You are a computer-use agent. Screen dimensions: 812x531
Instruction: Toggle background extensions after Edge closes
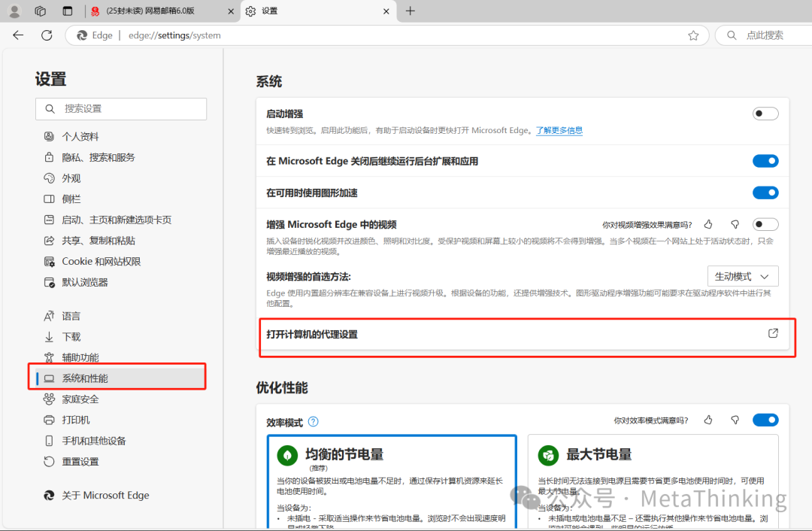[765, 161]
